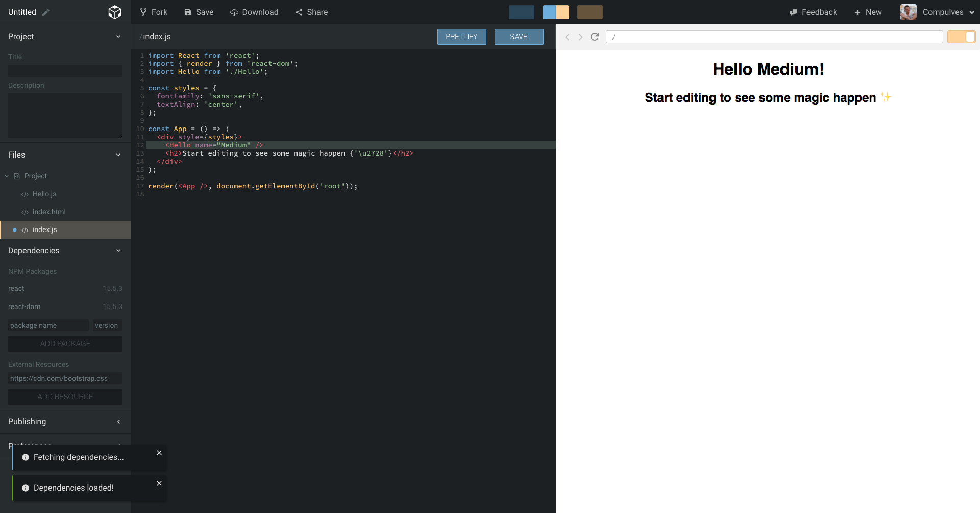Screen dimensions: 980x513
Task: Open the Hello.js file
Action: point(44,194)
